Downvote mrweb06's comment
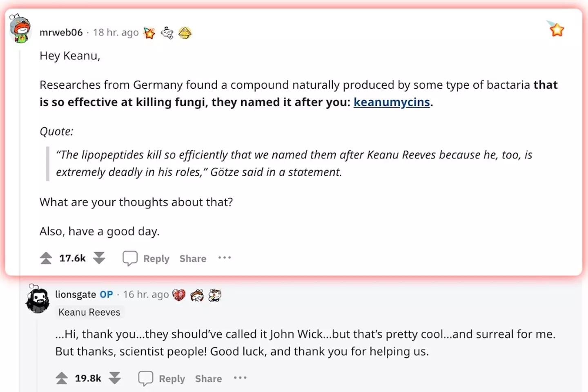 click(99, 258)
